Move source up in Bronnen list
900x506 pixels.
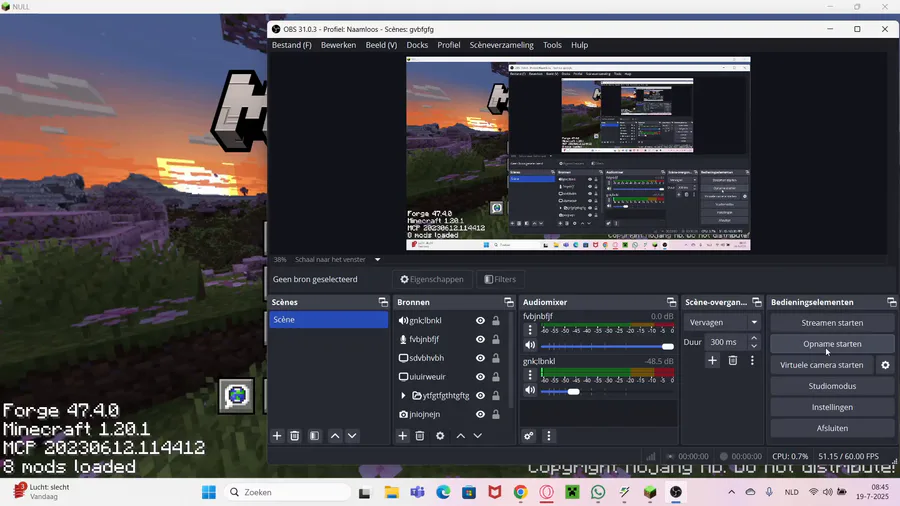pyautogui.click(x=460, y=436)
